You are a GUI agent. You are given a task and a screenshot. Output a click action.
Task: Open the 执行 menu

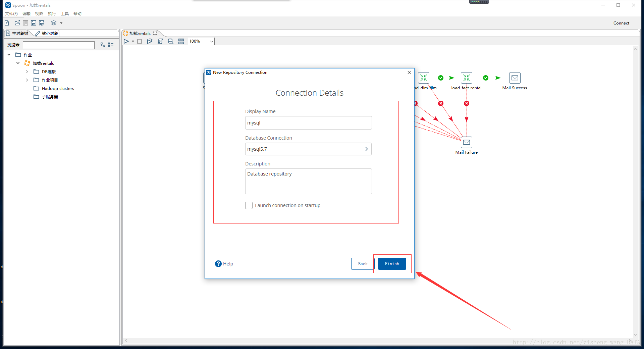52,14
